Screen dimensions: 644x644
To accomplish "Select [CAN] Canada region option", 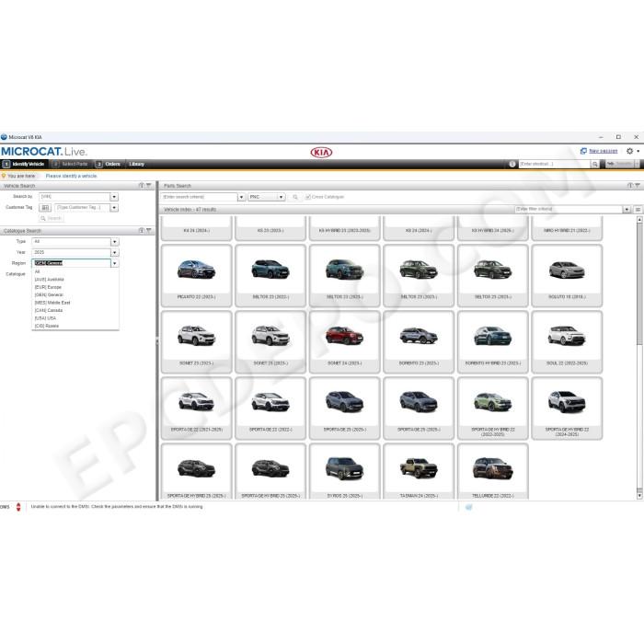I will coord(75,311).
